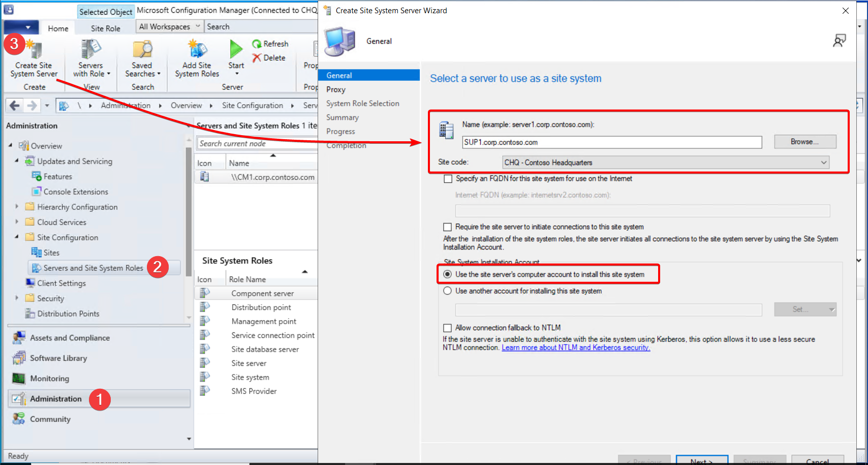
Task: Collapse the Updates and Servicing node
Action: (x=17, y=161)
